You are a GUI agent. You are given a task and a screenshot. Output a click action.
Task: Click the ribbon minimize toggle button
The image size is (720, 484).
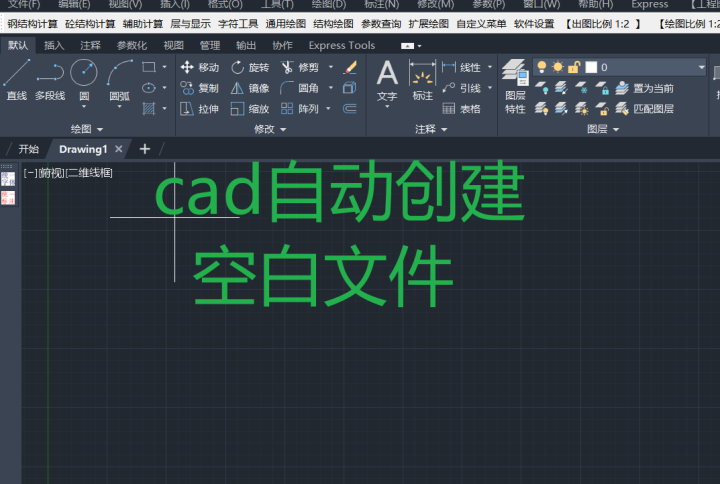[408, 46]
